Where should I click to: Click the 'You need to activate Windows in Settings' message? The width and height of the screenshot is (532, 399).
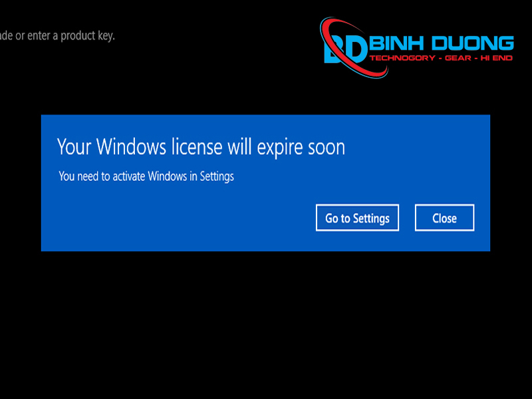click(146, 176)
